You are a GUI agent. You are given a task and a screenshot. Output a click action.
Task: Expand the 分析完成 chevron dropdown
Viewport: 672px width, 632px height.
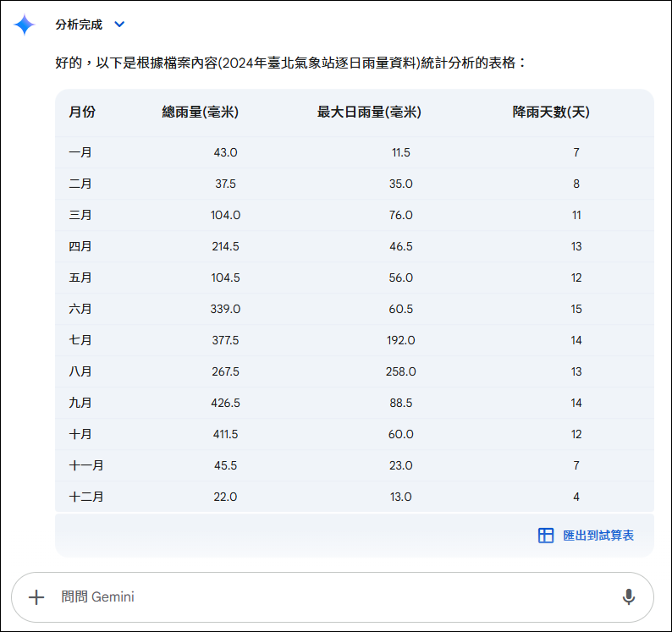point(119,25)
